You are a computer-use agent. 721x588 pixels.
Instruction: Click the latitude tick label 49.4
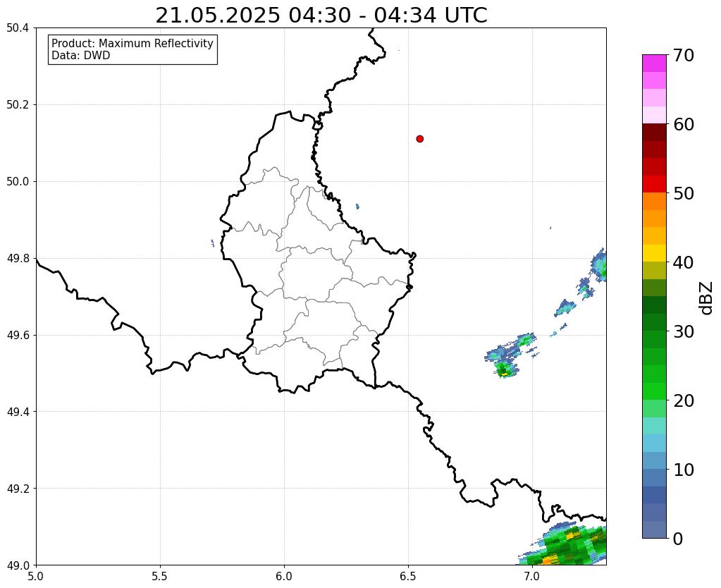[18, 412]
